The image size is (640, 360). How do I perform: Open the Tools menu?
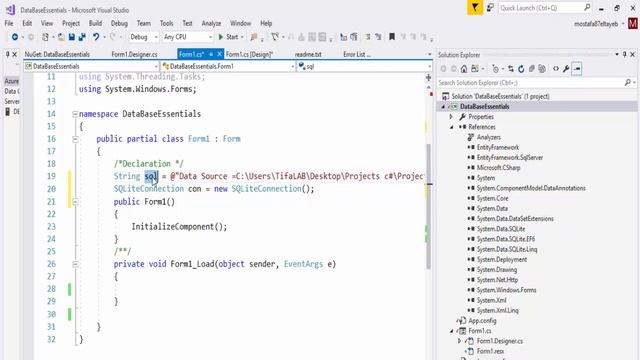(167, 23)
